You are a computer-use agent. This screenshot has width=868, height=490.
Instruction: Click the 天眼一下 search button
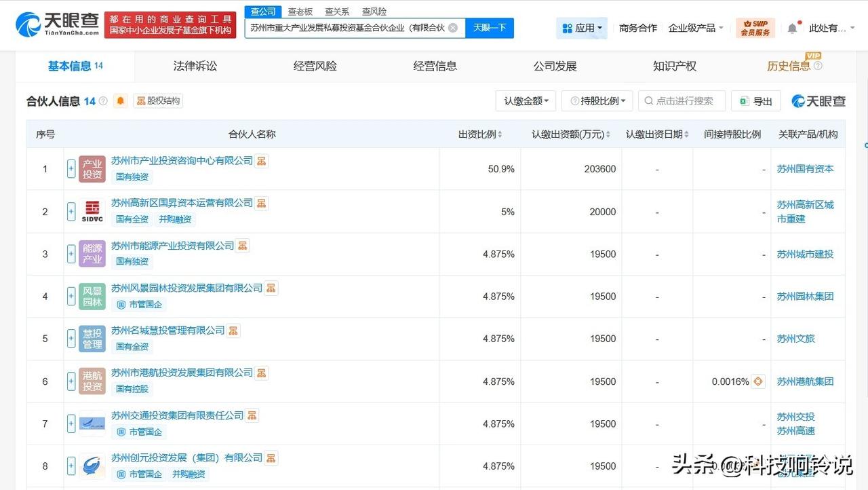pos(490,28)
